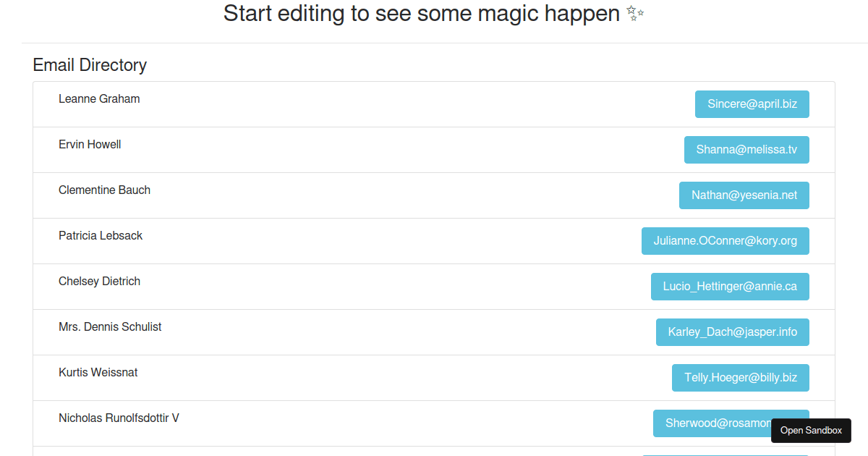The width and height of the screenshot is (868, 456).
Task: Click the Karley_Dach@jasper.info button
Action: coord(732,332)
